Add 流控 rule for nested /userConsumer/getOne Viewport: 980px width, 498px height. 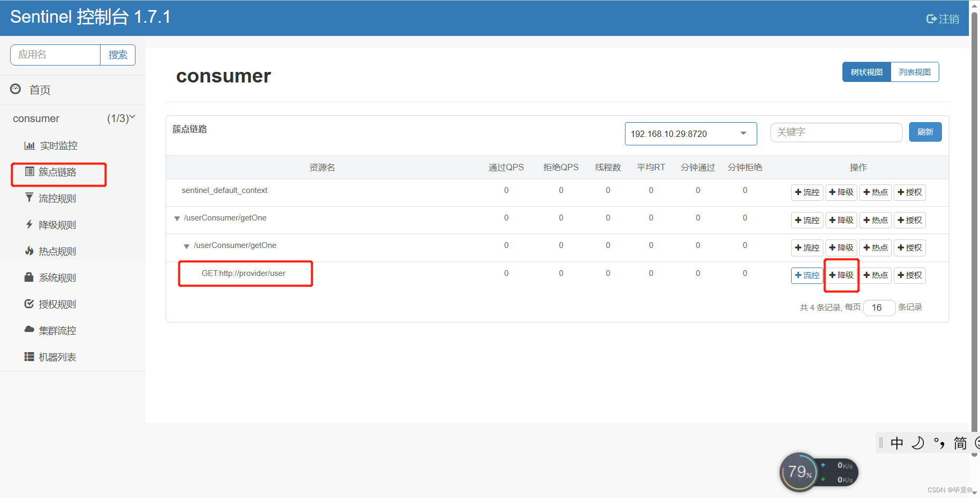pos(807,247)
